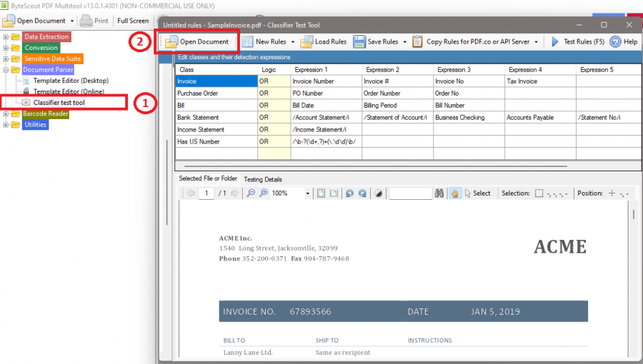Toggle the invert colors contrast icon

click(379, 193)
